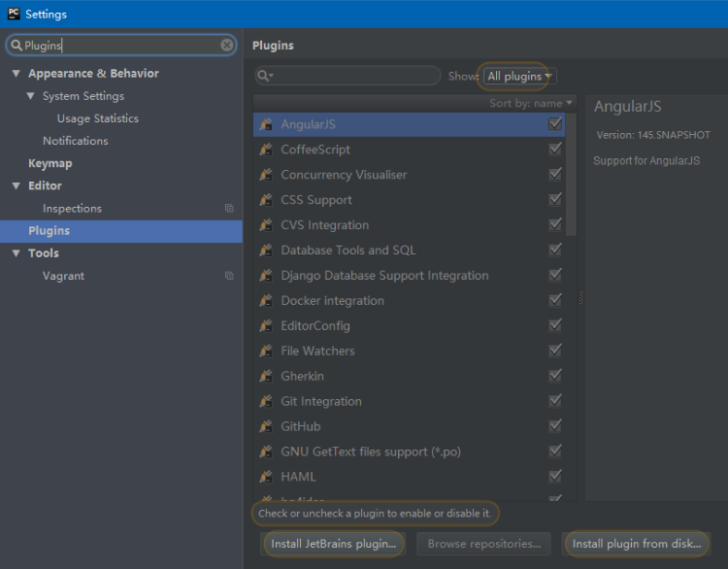Screen dimensions: 728x569
Task: Select the Docker integration plugin row
Action: [x=409, y=301]
